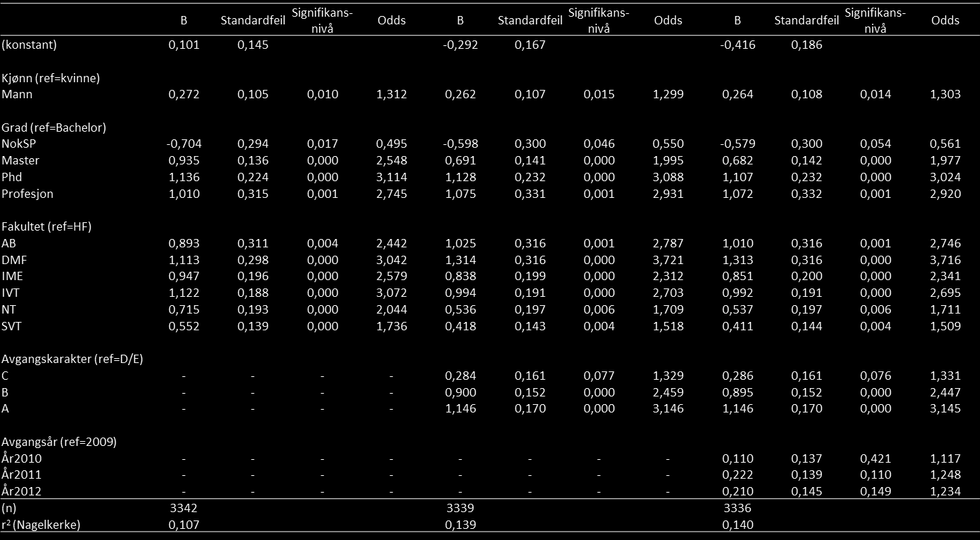This screenshot has width=980, height=540.
Task: Click the Profesjon standard error "0,332"
Action: pos(807,194)
